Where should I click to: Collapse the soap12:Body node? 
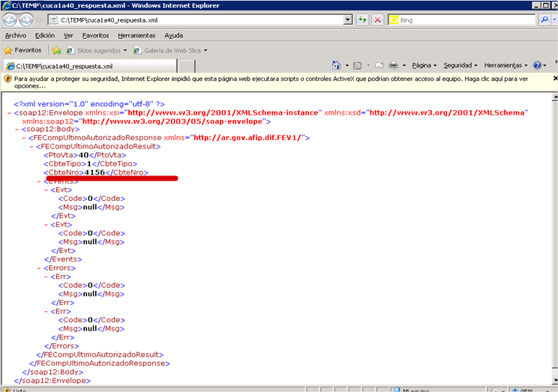16,129
